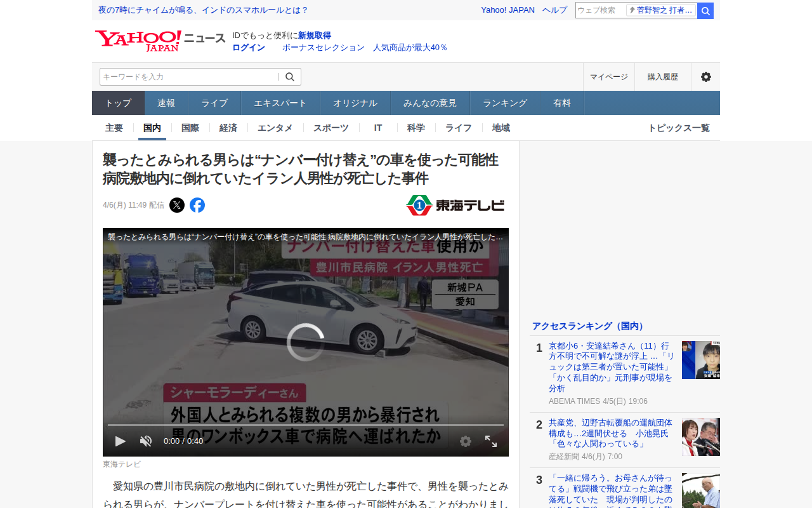Share article on Facebook
Screen dimensions: 812x508
[197, 205]
